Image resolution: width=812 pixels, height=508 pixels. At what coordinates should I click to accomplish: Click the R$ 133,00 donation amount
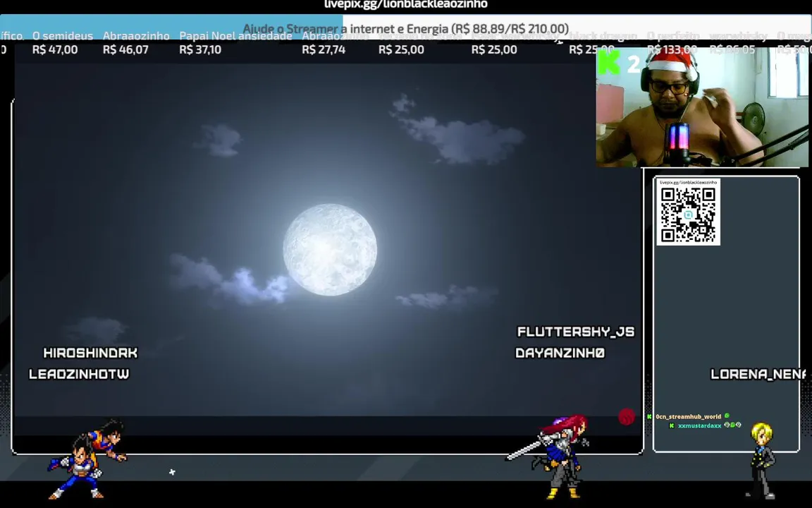pyautogui.click(x=672, y=50)
